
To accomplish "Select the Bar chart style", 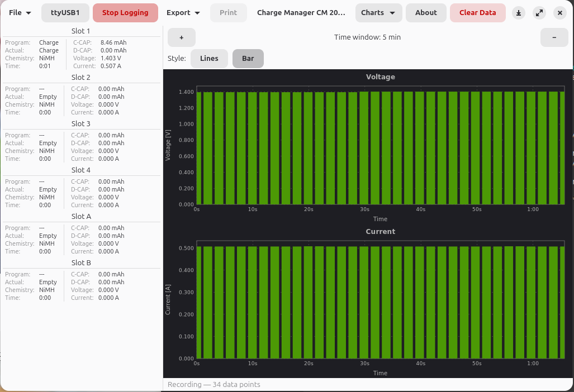I will tap(248, 59).
